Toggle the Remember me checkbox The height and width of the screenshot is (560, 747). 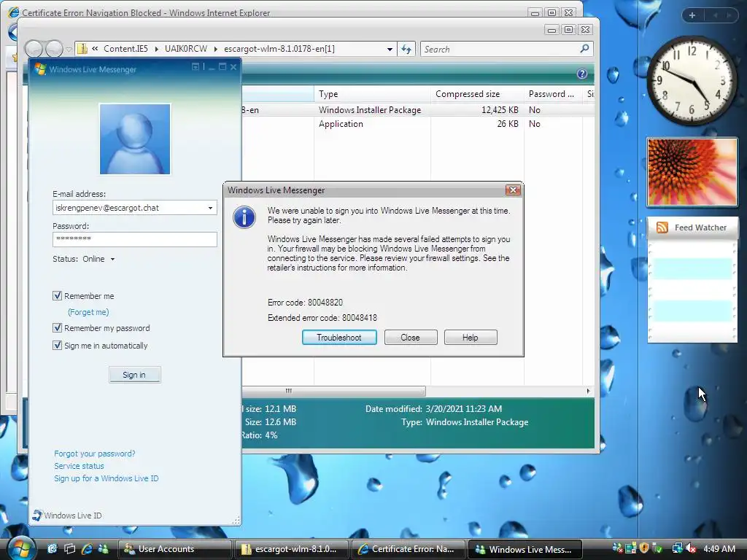pyautogui.click(x=57, y=296)
